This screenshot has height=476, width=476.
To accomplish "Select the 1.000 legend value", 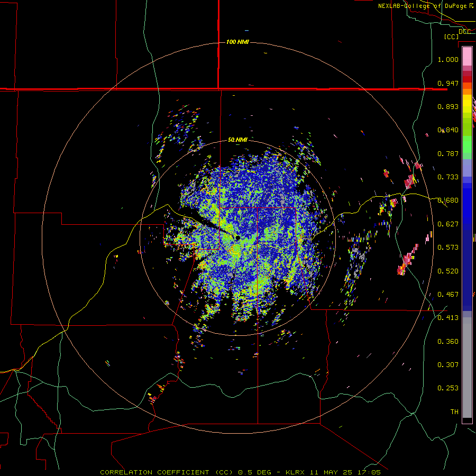I will (448, 59).
